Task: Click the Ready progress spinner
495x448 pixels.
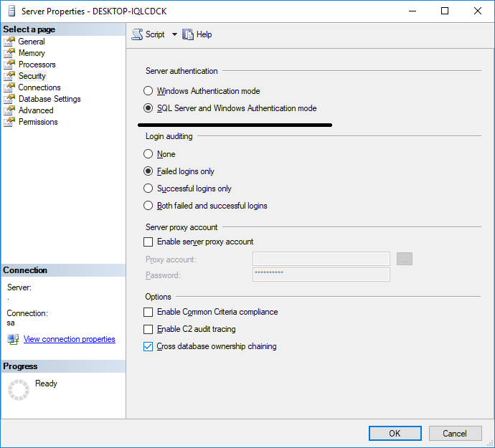Action: (x=19, y=390)
